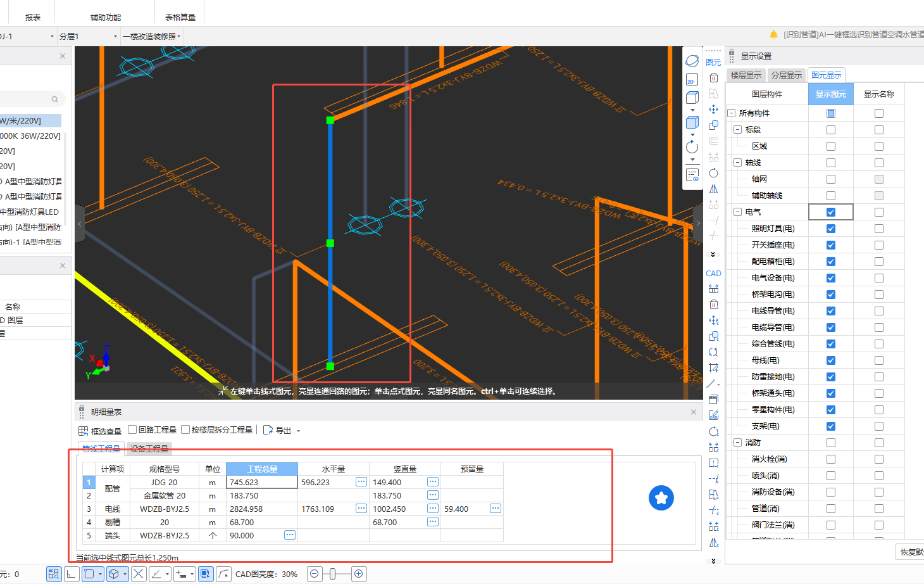Click the delete trash icon under 图元
The width and height of the screenshot is (924, 584).
point(714,77)
